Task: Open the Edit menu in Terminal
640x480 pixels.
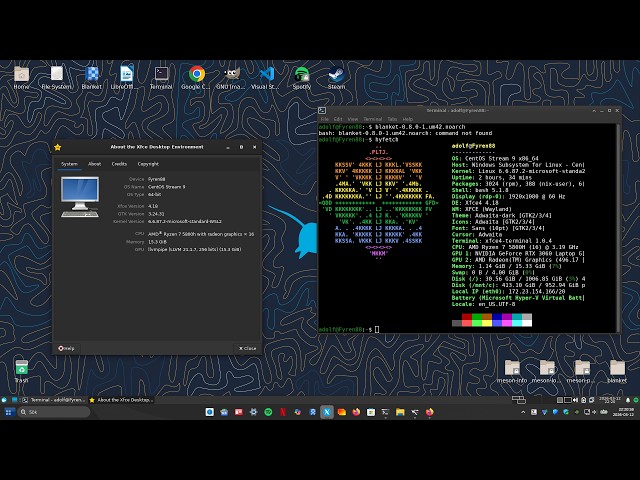Action: [338, 119]
